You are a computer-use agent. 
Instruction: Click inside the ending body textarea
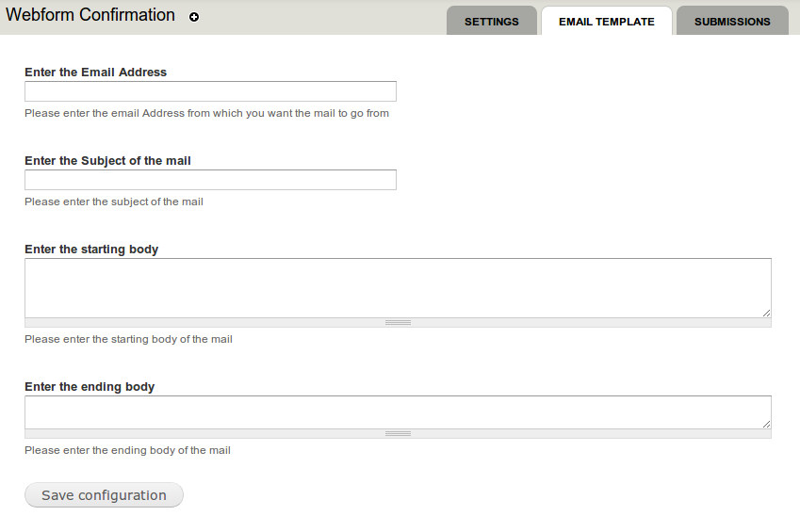click(398, 411)
